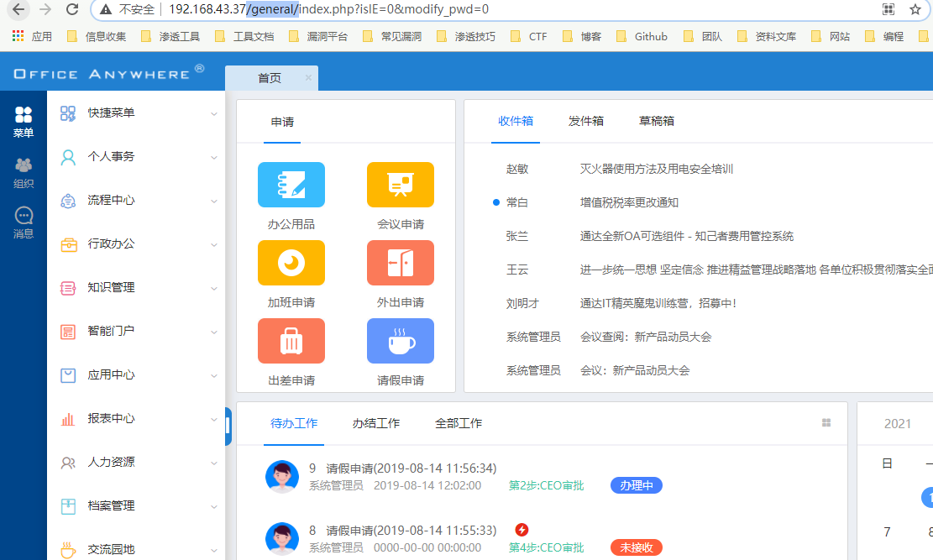Open the 会议申请 application icon
Screen dimensions: 933x560
(x=400, y=185)
